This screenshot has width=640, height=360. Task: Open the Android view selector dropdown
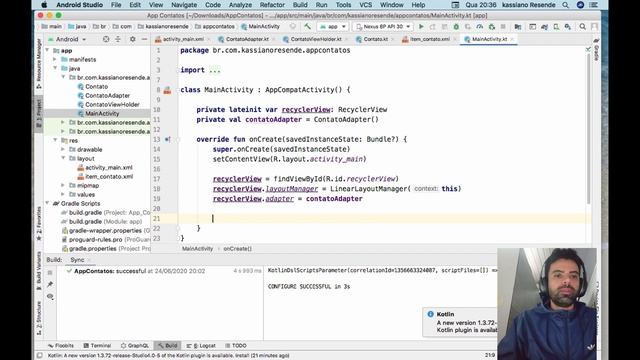(x=67, y=39)
